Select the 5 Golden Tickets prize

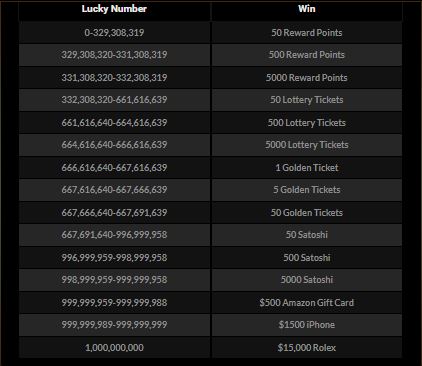pyautogui.click(x=307, y=190)
